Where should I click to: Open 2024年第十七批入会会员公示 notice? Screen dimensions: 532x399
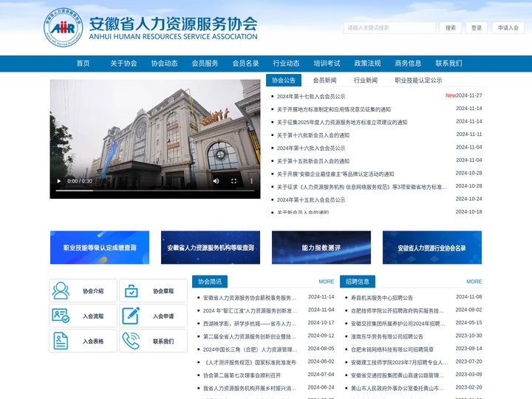click(x=311, y=96)
